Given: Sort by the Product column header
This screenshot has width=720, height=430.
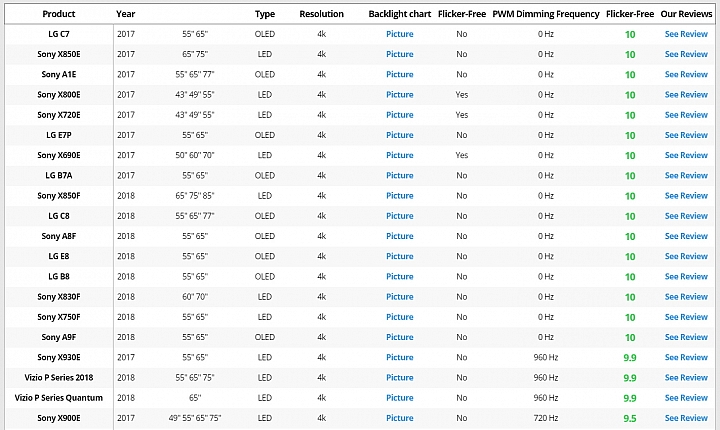Looking at the screenshot, I should click(x=59, y=14).
